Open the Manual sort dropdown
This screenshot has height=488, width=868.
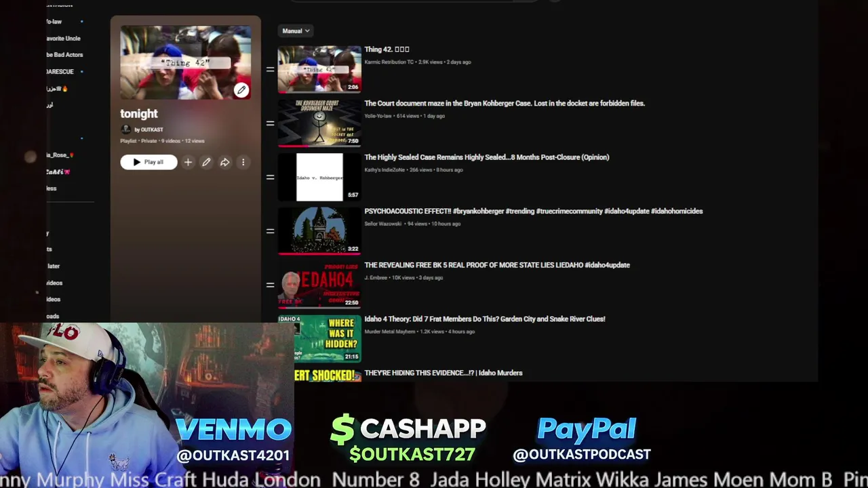[296, 30]
